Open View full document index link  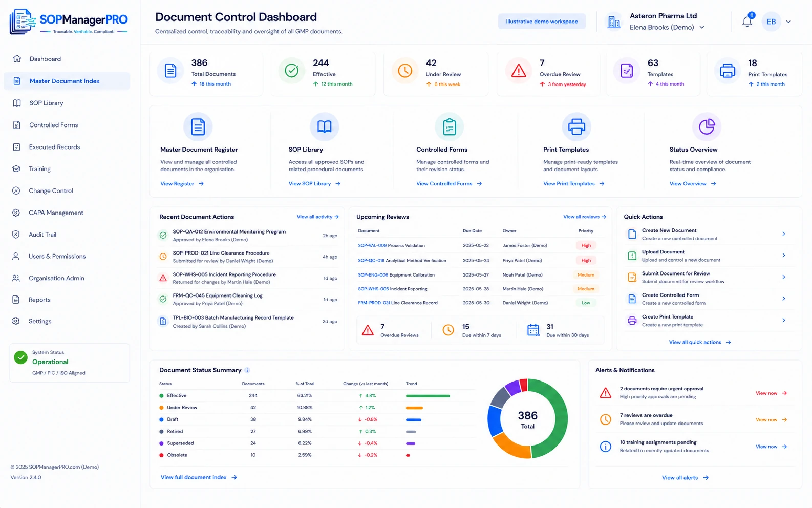(x=199, y=477)
